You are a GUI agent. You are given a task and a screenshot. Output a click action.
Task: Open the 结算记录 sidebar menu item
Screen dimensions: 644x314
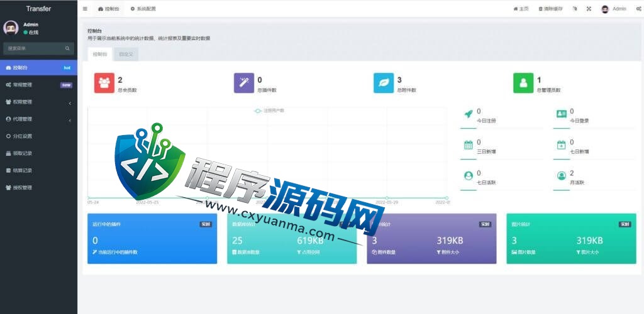tap(38, 171)
